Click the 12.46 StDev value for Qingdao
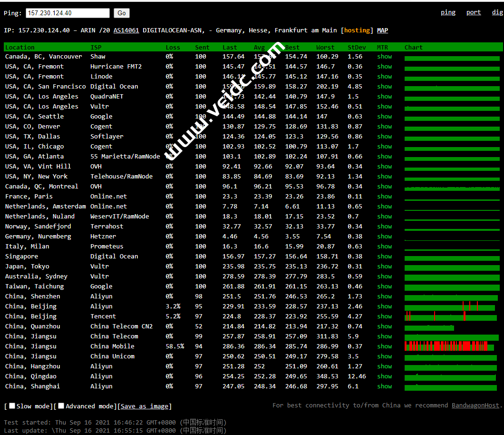Image resolution: width=504 pixels, height=435 pixels. [x=357, y=376]
